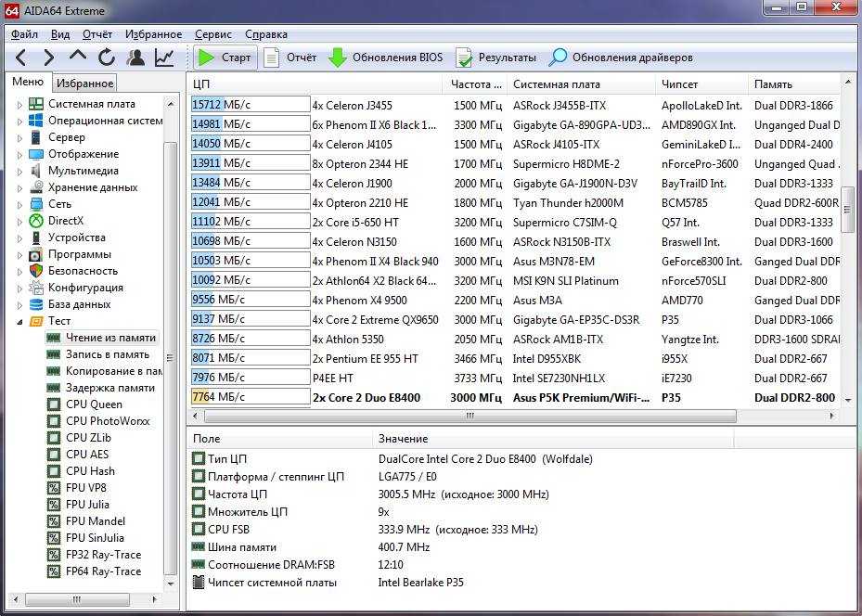Collapse the Тест tree node
This screenshot has height=616, width=862.
19,321
